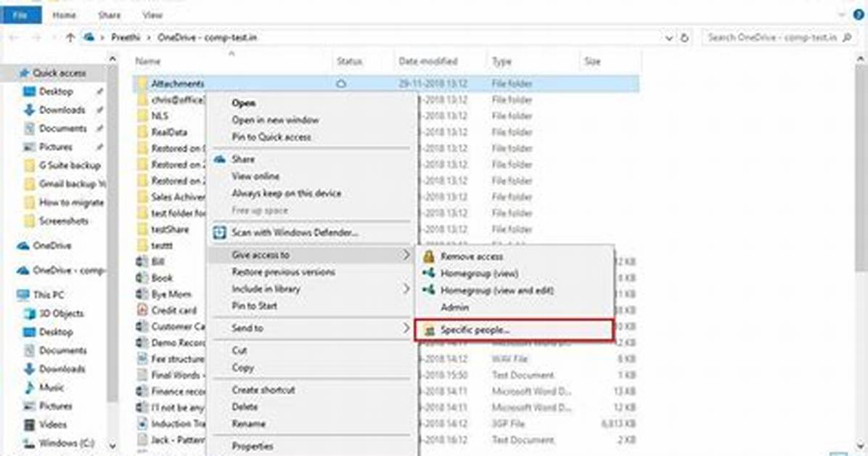This screenshot has width=868, height=456.
Task: Expand the Include in library submenu
Action: [x=312, y=289]
